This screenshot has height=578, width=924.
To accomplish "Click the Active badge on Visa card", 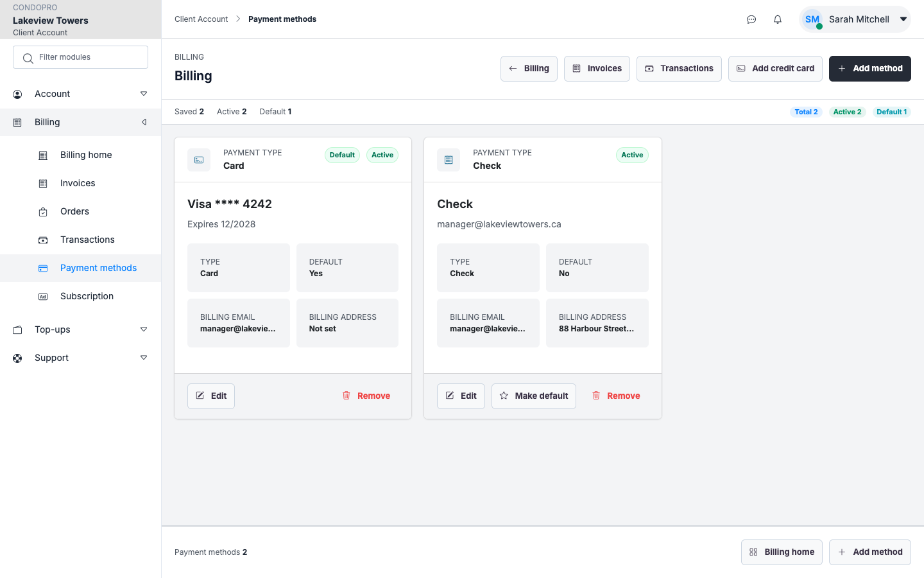I will point(382,155).
